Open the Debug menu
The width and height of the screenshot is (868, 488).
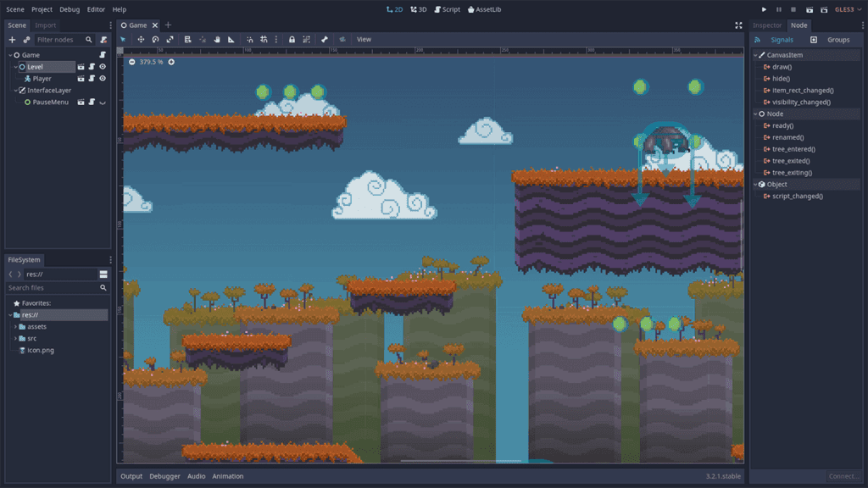coord(70,9)
